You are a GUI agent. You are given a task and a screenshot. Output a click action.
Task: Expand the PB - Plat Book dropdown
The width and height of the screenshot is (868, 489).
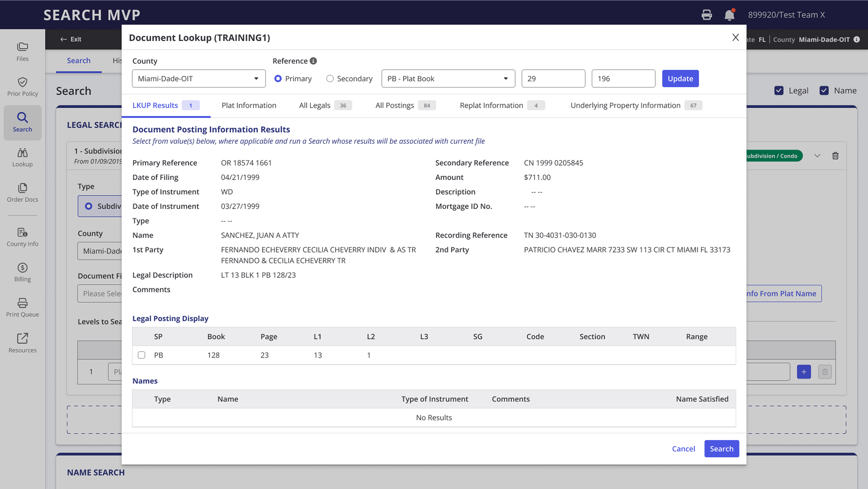tap(448, 79)
